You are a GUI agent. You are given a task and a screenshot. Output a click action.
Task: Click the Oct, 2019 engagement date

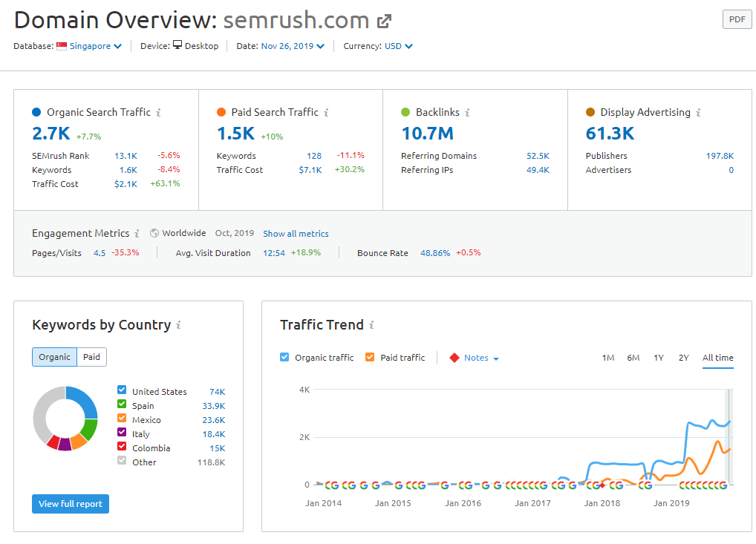tap(235, 233)
